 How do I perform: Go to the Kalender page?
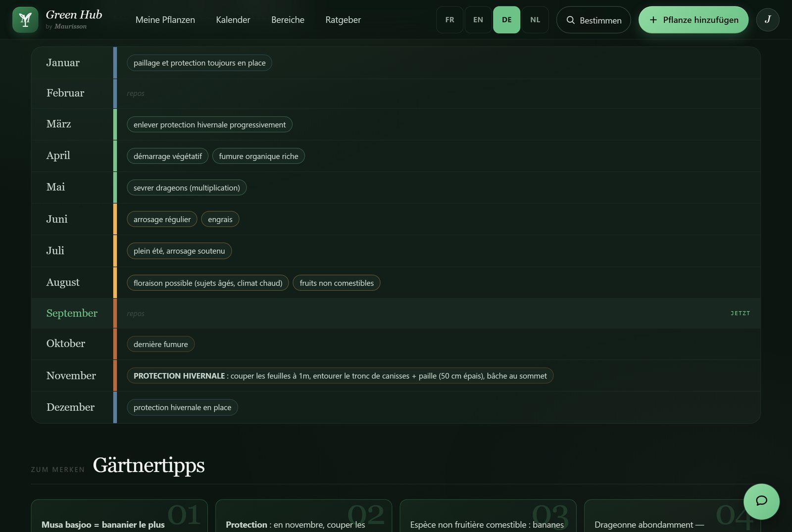[233, 20]
